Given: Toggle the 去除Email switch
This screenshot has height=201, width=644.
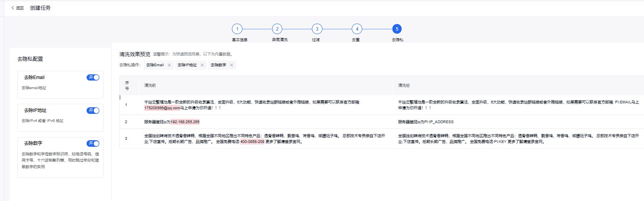Looking at the screenshot, I should pyautogui.click(x=93, y=77).
